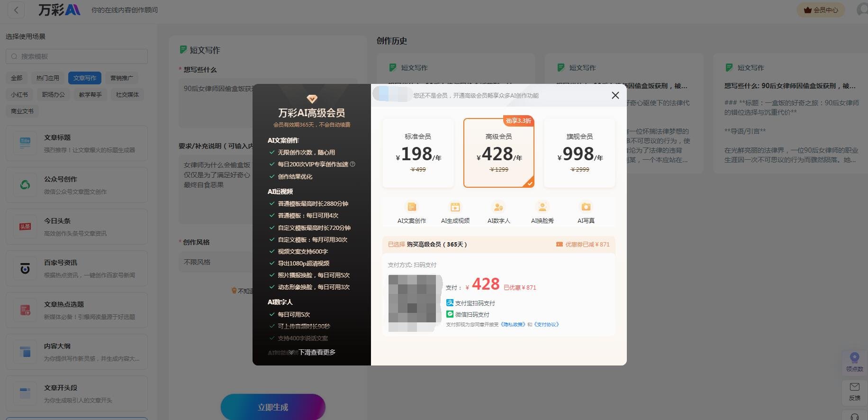The width and height of the screenshot is (868, 420).
Task: Click the AI写真 feature icon
Action: point(586,207)
